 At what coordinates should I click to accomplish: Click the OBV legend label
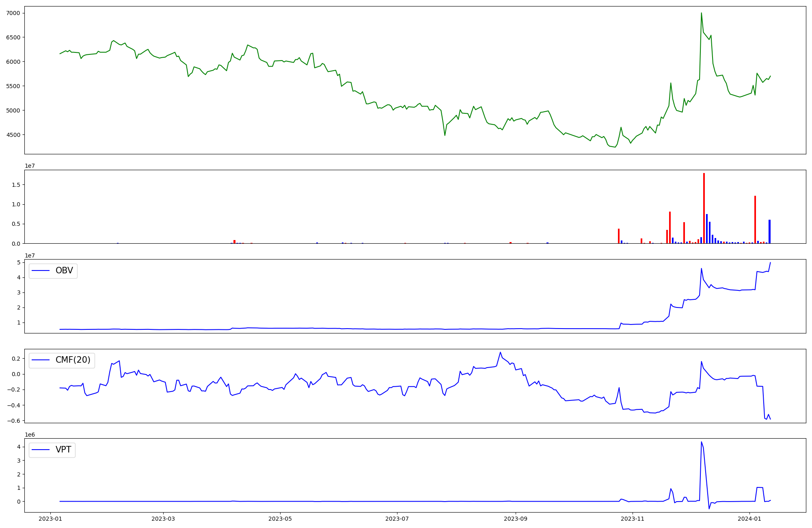pos(64,270)
